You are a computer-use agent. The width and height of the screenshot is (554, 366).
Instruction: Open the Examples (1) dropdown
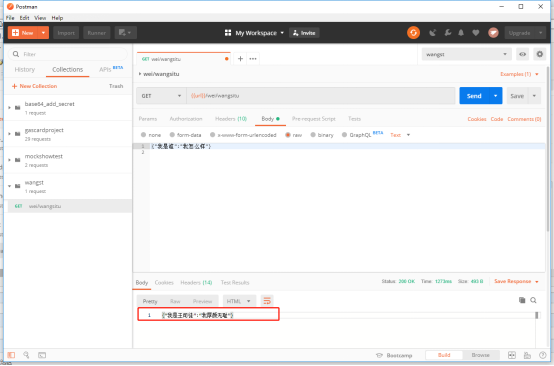[519, 74]
